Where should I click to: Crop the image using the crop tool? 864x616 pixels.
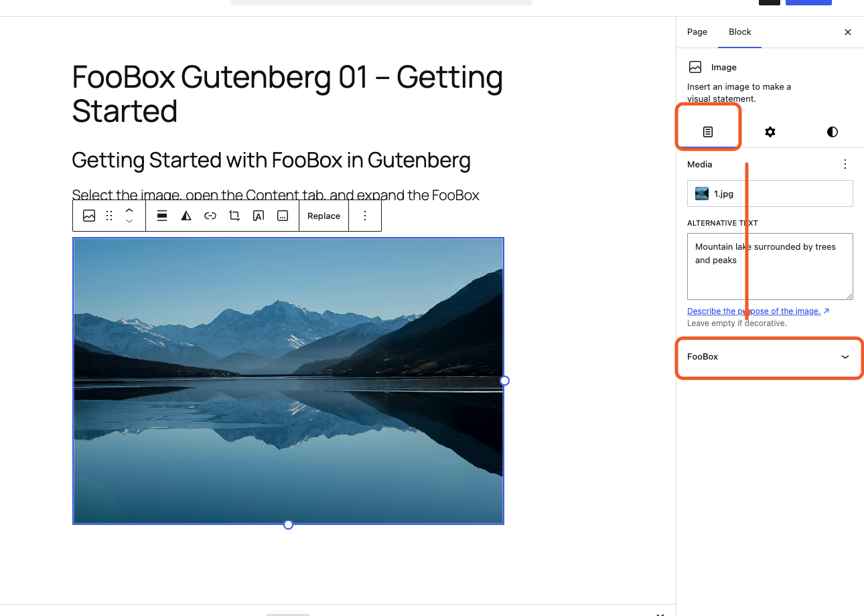pos(234,216)
